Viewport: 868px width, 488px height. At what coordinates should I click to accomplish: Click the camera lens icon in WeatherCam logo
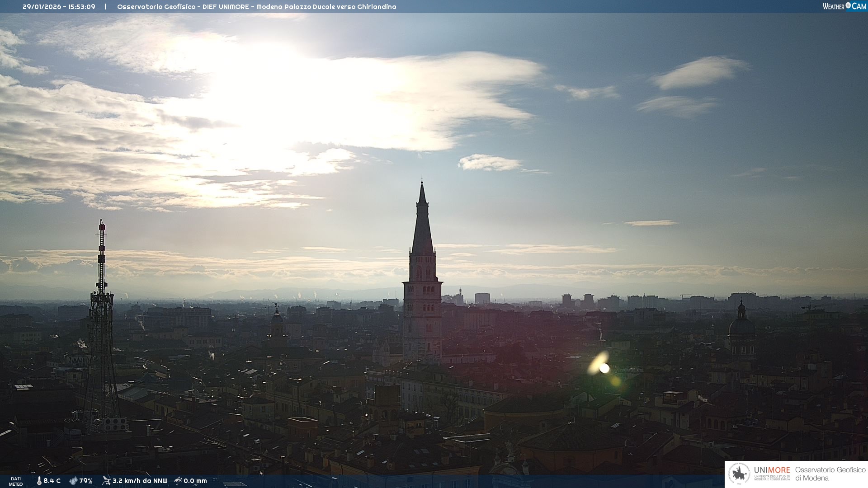[x=848, y=5]
